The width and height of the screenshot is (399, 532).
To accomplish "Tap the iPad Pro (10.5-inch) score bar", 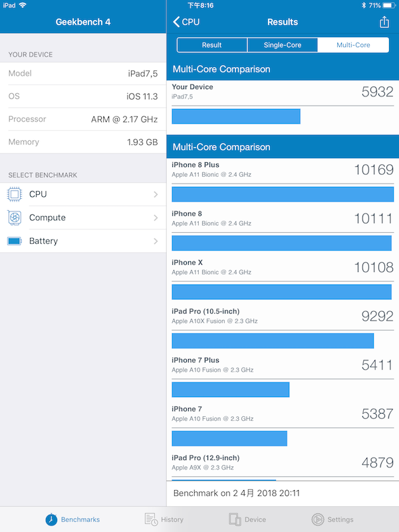I will tap(273, 341).
